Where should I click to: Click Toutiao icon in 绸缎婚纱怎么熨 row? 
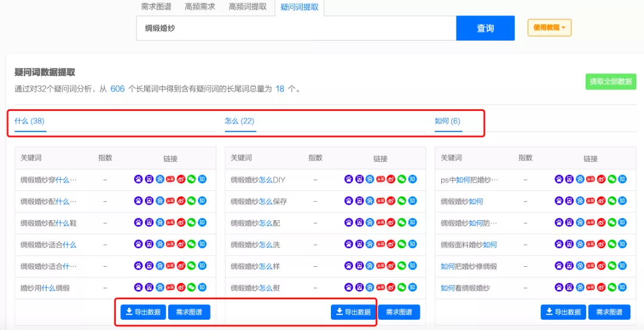380,288
